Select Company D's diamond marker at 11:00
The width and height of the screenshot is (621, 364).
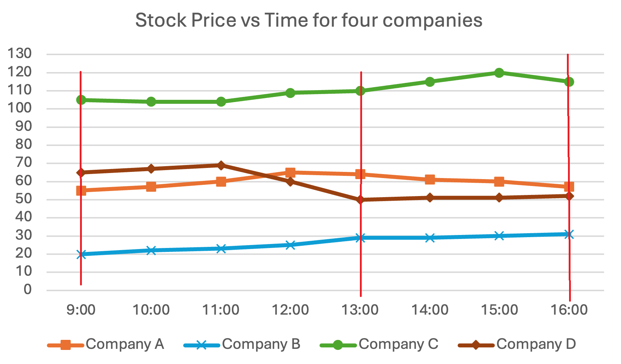[221, 165]
